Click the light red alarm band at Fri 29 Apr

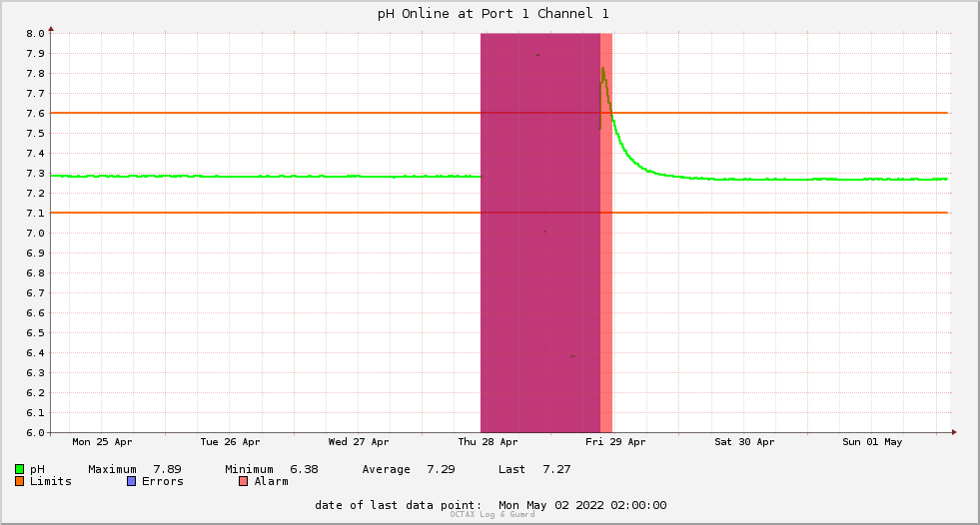tap(606, 233)
